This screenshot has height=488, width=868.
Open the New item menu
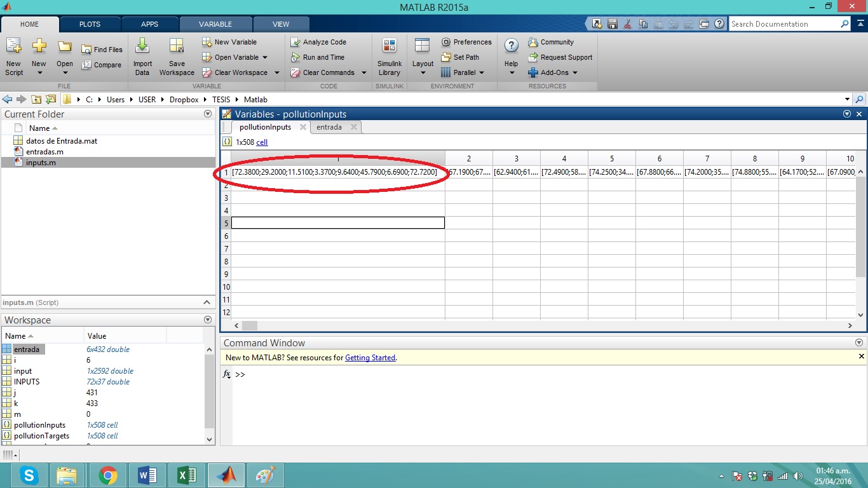click(39, 57)
